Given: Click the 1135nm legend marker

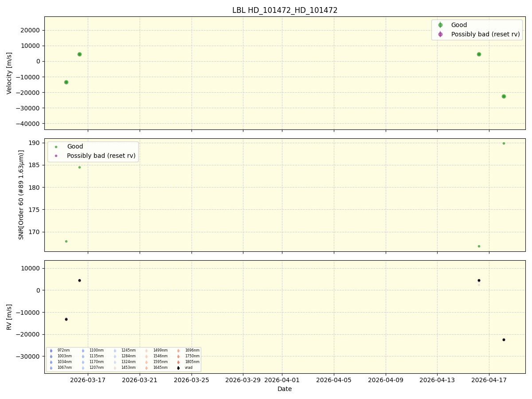Looking at the screenshot, I should pyautogui.click(x=83, y=356).
